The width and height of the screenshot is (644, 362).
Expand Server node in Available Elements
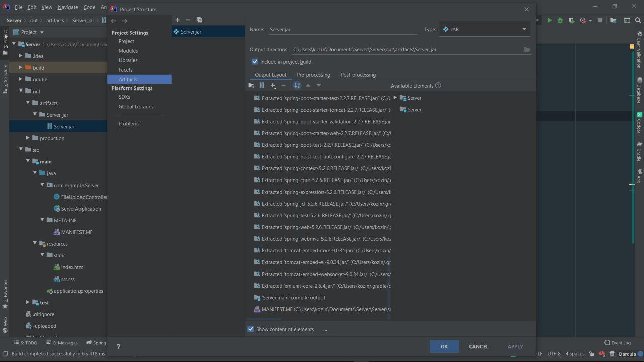[x=395, y=98]
